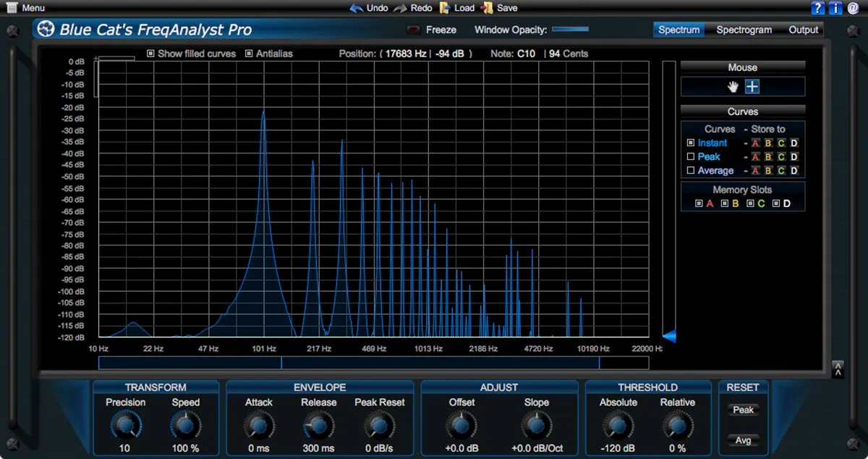Click the blue threshold arrow on vertical slider
Screen dimensions: 868x459
669,336
